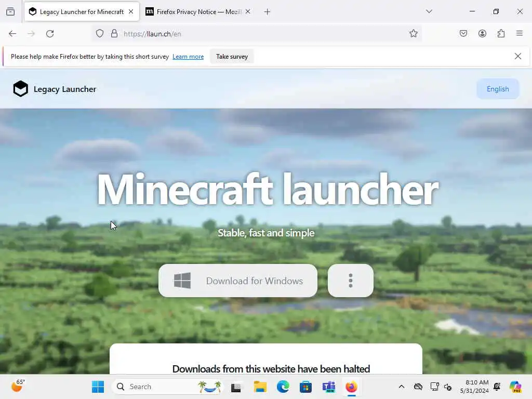Click the Downloads have been halted notice
The height and width of the screenshot is (399, 532).
click(271, 369)
